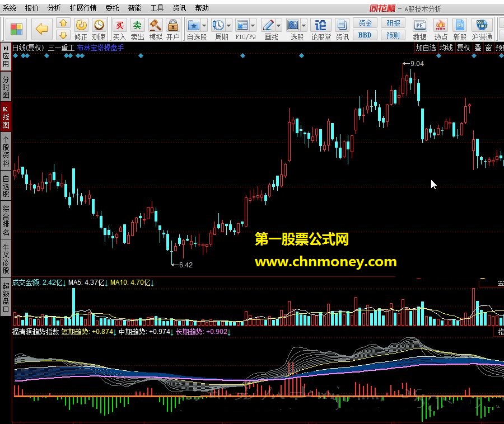
Task: Expand the 选股 dropdown arrow
Action: pos(304,25)
